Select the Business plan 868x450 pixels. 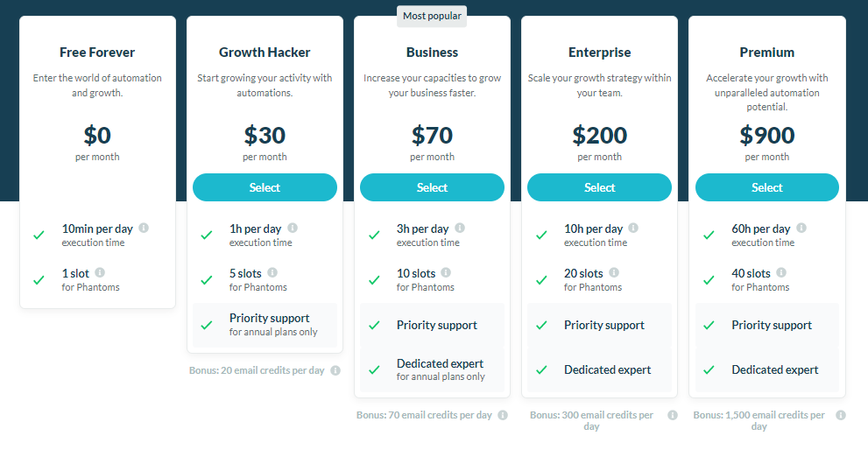tap(433, 187)
